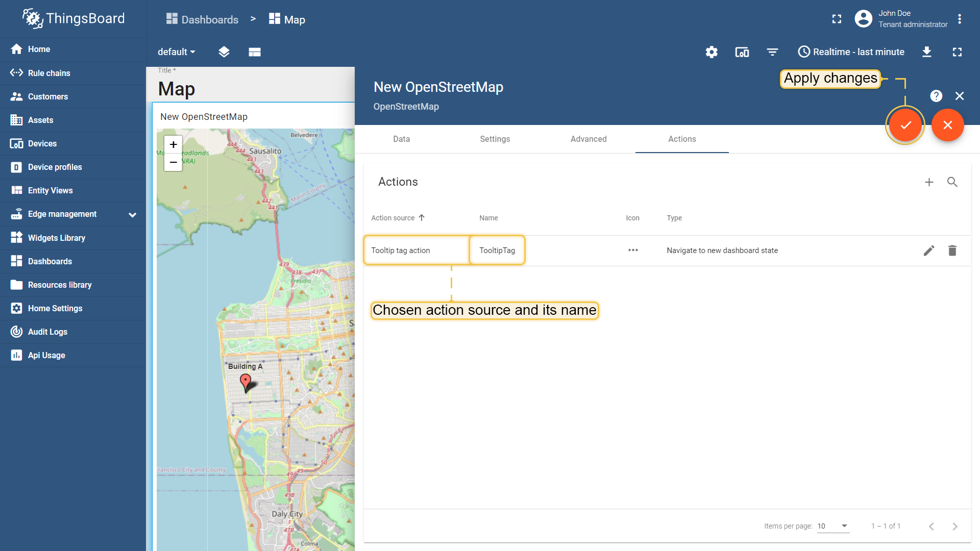Image resolution: width=980 pixels, height=551 pixels.
Task: Open manage dashboard states layers icon
Action: [224, 52]
